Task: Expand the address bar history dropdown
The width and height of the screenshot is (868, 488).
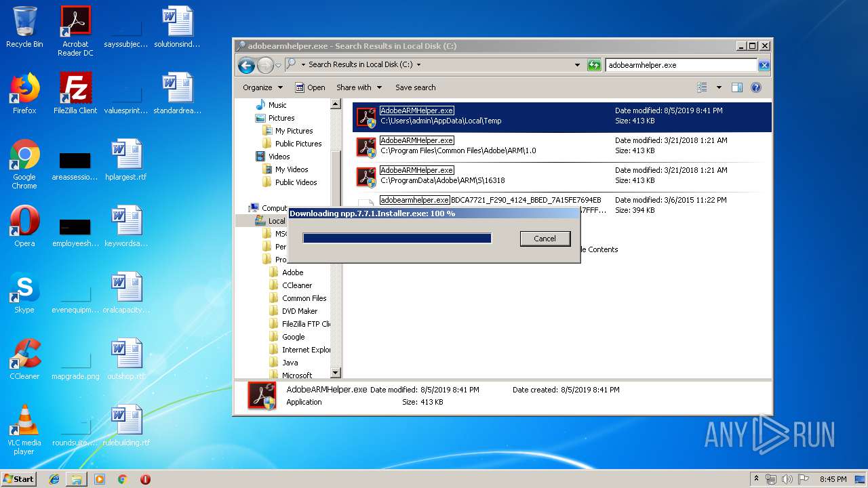Action: click(577, 65)
